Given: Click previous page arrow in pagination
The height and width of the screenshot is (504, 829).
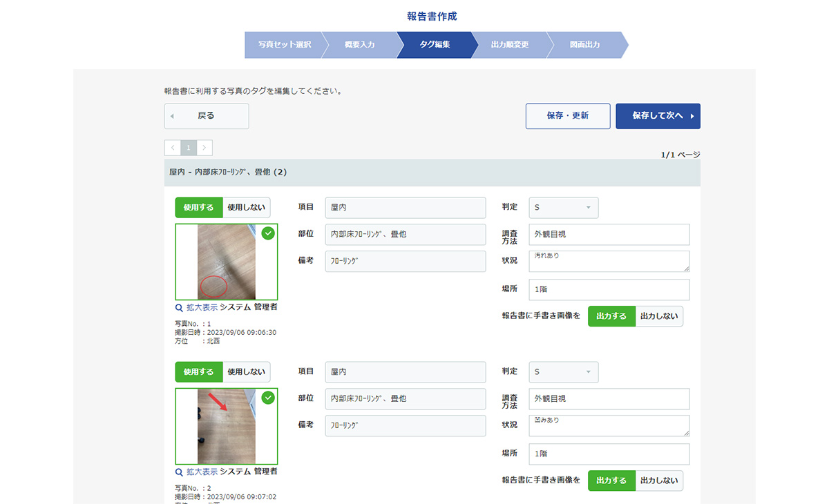Looking at the screenshot, I should pyautogui.click(x=173, y=148).
